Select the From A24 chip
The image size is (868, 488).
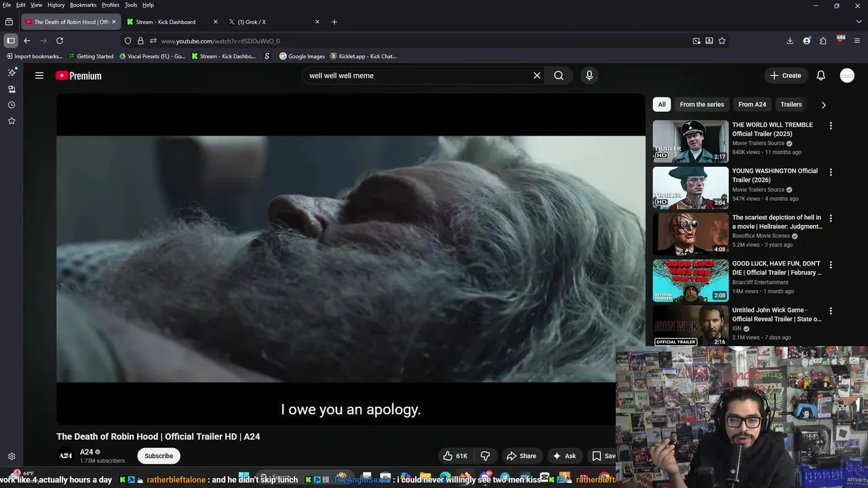point(752,104)
